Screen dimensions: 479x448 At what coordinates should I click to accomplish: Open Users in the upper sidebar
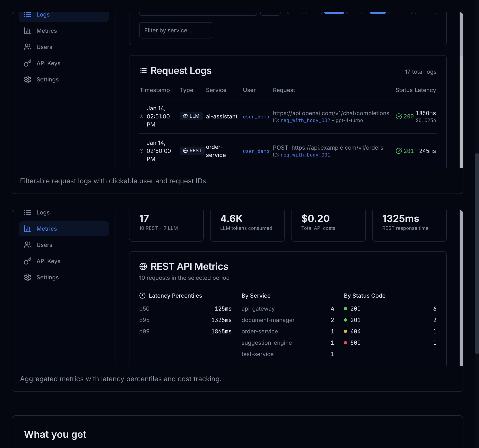[64, 47]
